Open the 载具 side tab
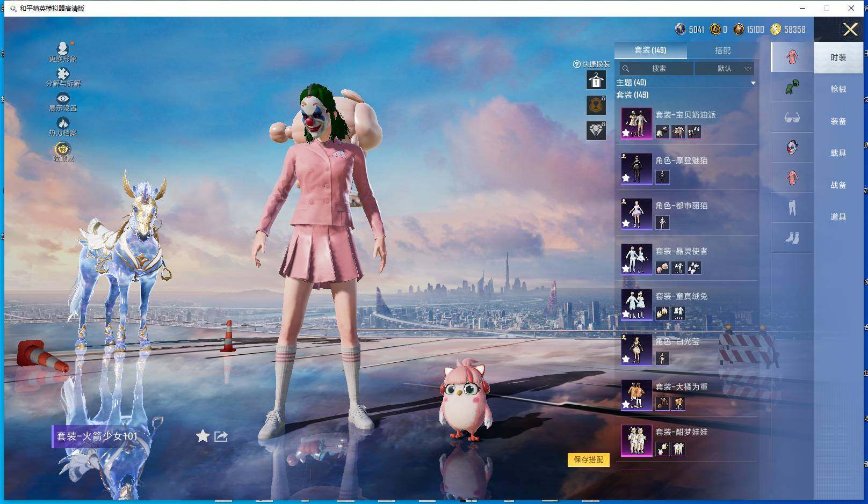Viewport: 868px width, 504px height. pos(838,153)
